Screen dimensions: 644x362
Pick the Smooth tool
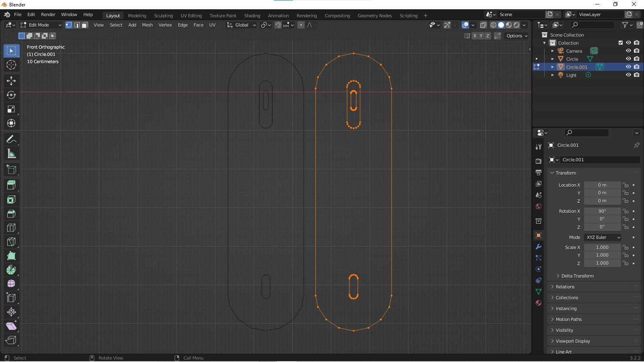11,284
